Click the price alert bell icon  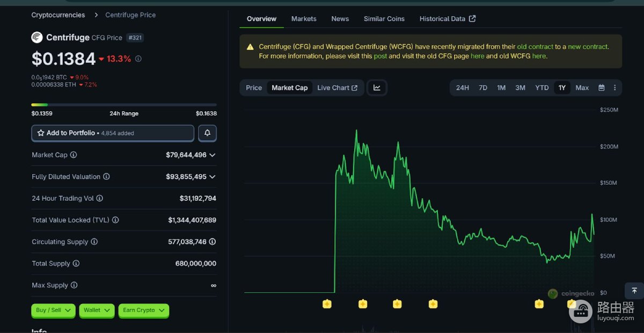click(x=207, y=133)
